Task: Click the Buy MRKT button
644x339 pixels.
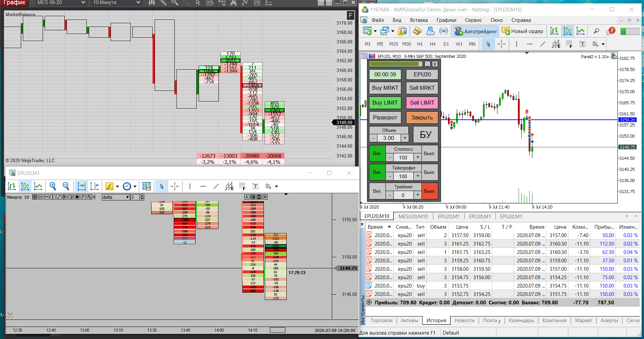Action: click(x=385, y=88)
